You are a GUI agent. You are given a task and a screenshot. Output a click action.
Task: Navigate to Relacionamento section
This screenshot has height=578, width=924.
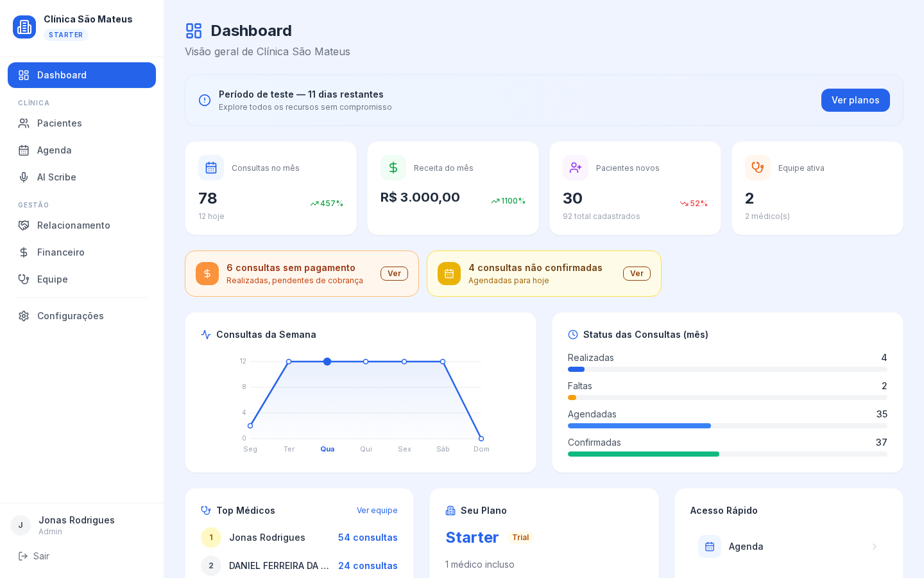click(81, 225)
